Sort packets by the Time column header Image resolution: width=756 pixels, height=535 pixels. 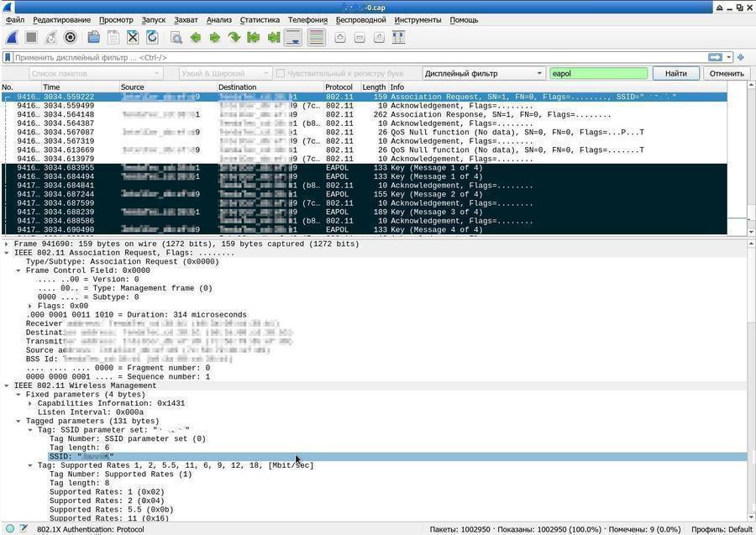coord(80,87)
